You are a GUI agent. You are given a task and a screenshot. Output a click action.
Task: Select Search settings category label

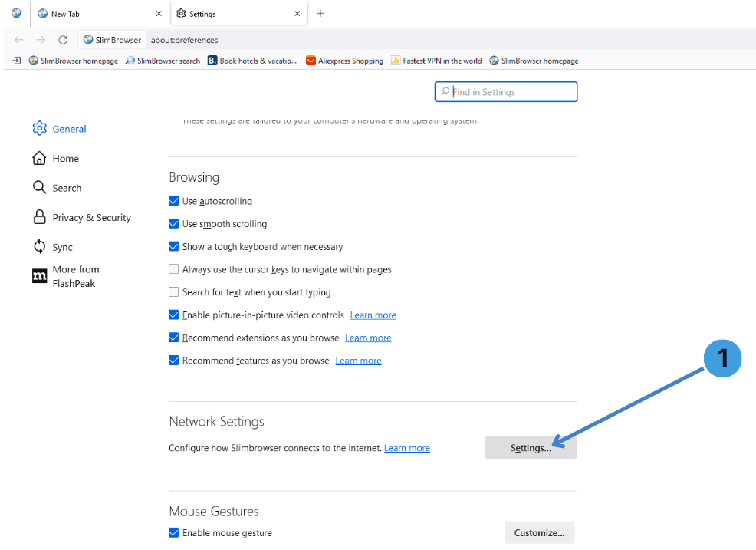67,188
